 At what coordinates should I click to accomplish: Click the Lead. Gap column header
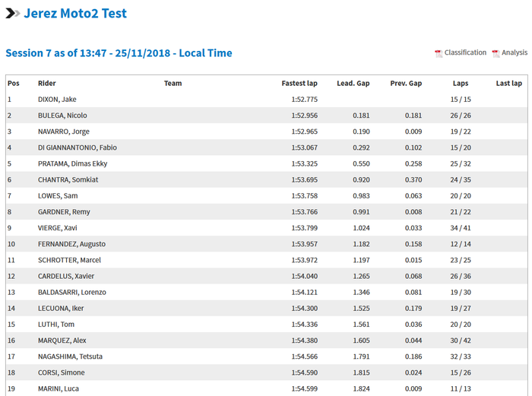pos(353,84)
